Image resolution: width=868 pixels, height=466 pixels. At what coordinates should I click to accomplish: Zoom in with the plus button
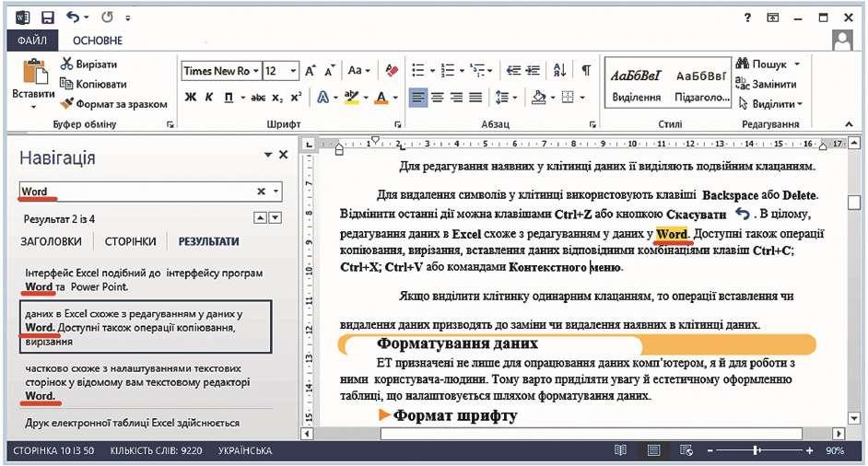click(x=809, y=450)
